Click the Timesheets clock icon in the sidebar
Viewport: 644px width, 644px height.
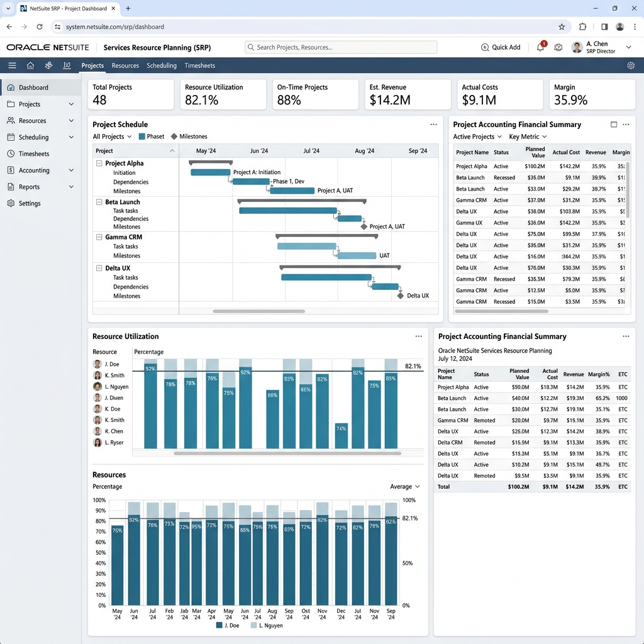(x=11, y=153)
